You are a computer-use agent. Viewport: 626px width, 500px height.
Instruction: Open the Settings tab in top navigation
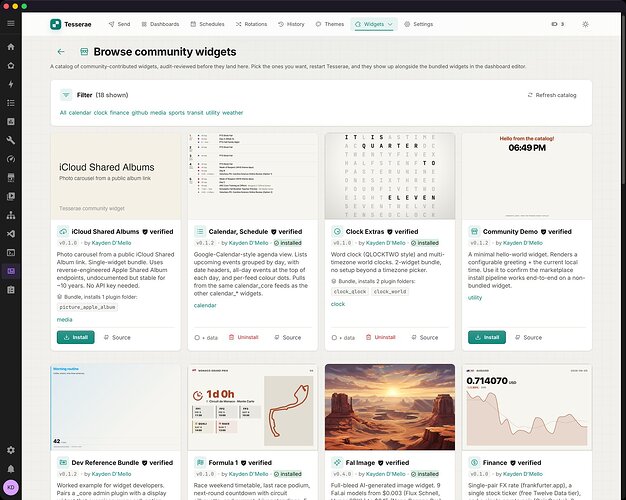tap(418, 24)
